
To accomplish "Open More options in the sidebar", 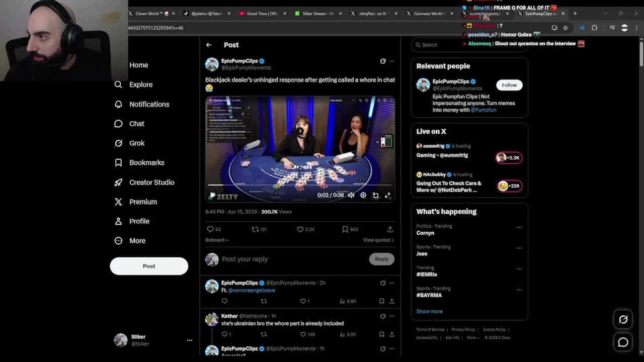I will [130, 241].
